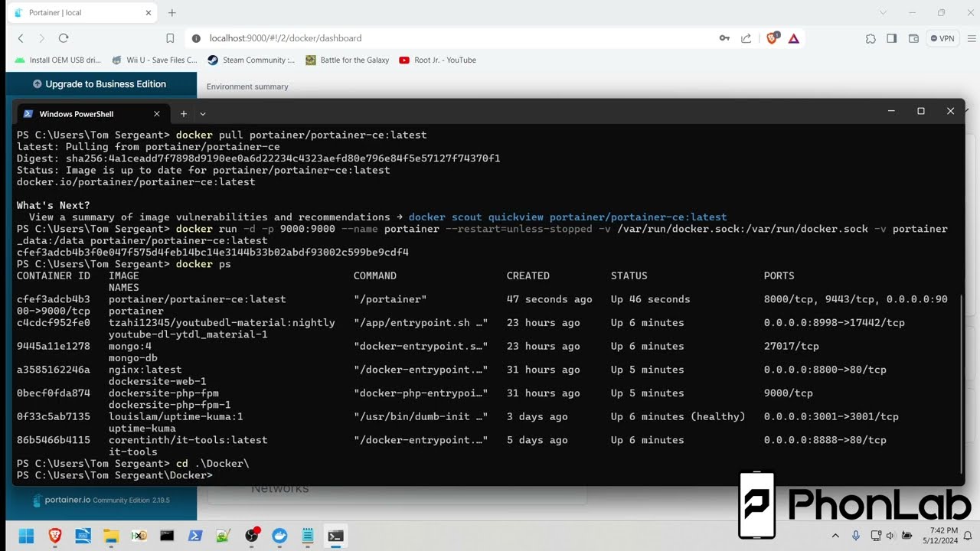The height and width of the screenshot is (551, 980).
Task: Open Docker Desktop whale icon on taskbar
Action: pos(279,536)
